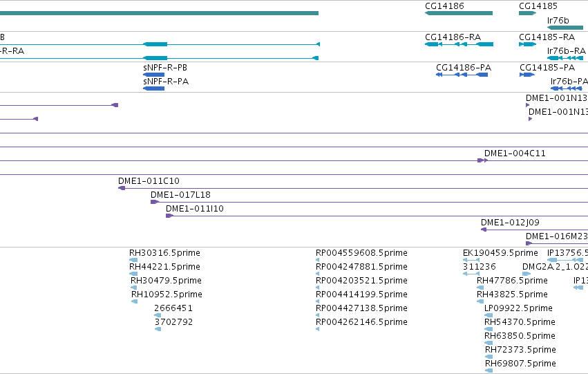Select EST RH54370.5prime

pos(520,322)
